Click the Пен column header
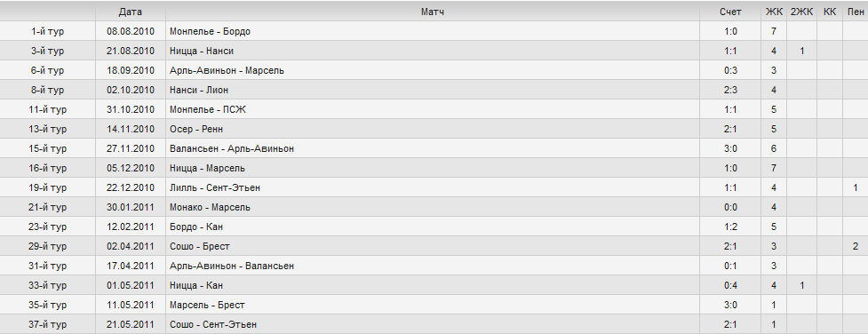Screen dimensions: 868x334 click(x=856, y=12)
